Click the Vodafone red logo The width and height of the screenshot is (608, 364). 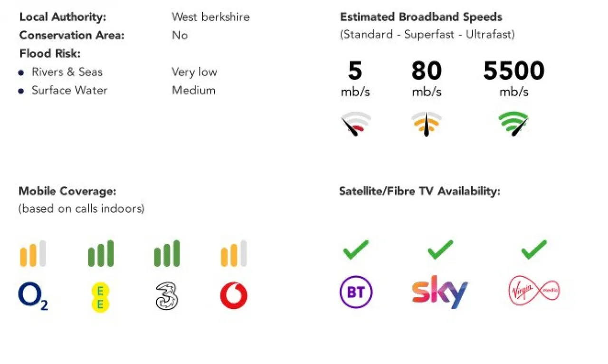point(234,296)
